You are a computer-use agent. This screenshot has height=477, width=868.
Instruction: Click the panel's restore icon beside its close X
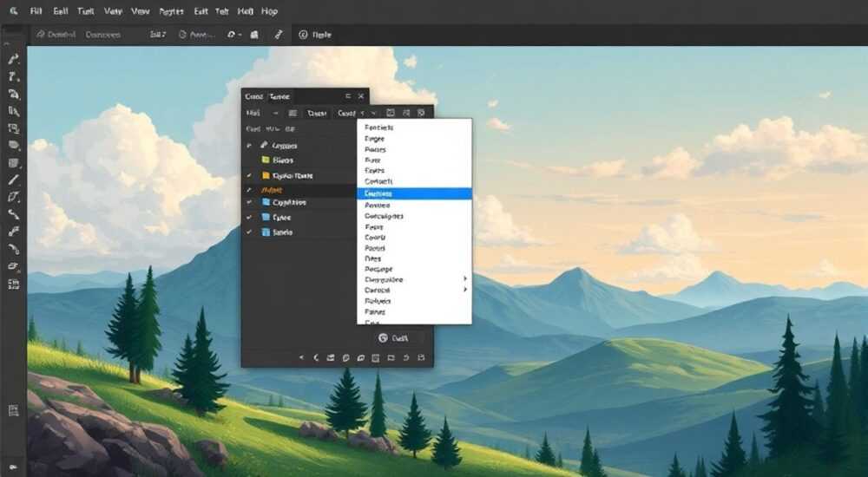[x=348, y=96]
